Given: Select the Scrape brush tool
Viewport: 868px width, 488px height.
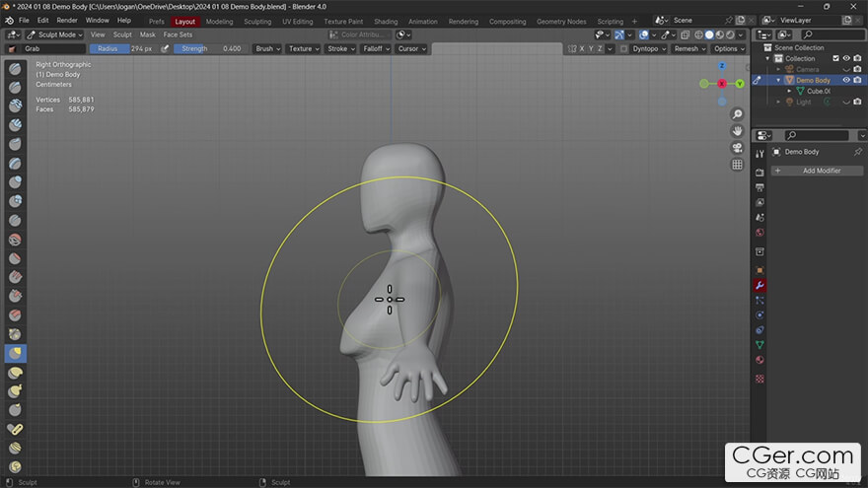Looking at the screenshot, I should (16, 296).
